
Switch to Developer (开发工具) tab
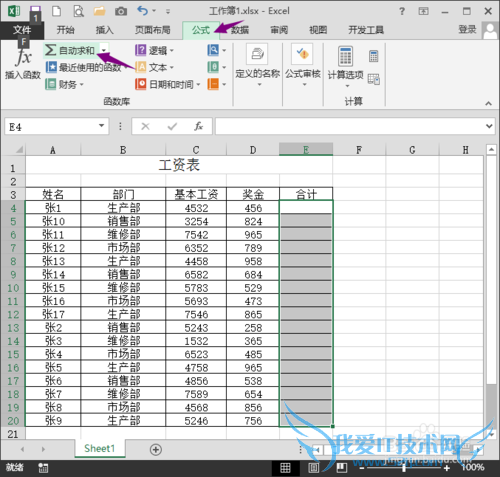coord(366,30)
